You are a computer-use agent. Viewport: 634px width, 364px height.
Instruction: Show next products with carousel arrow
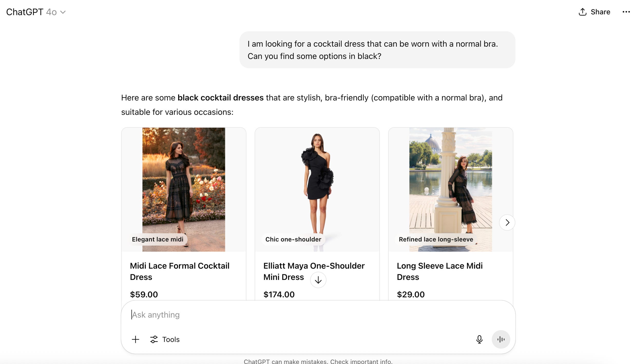507,223
